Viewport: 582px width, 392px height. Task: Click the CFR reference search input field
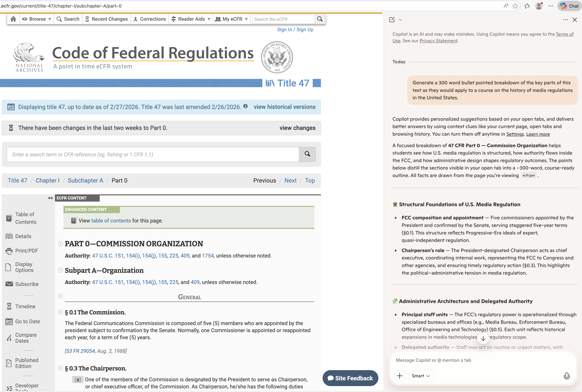(153, 154)
